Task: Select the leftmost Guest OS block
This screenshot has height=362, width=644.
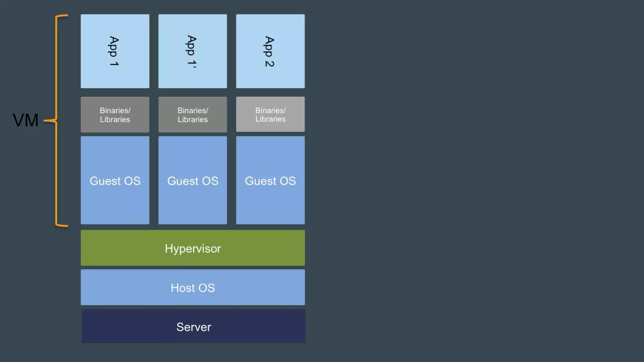Action: 115,180
